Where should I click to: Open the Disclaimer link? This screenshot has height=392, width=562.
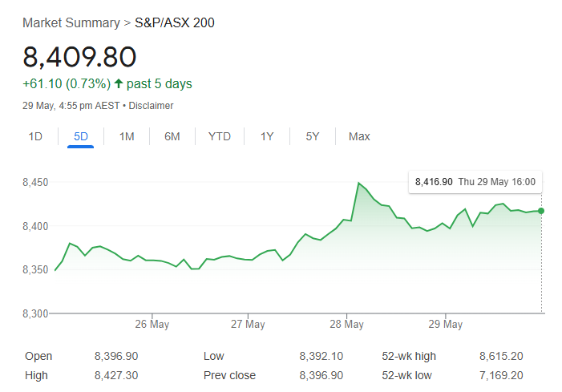151,106
